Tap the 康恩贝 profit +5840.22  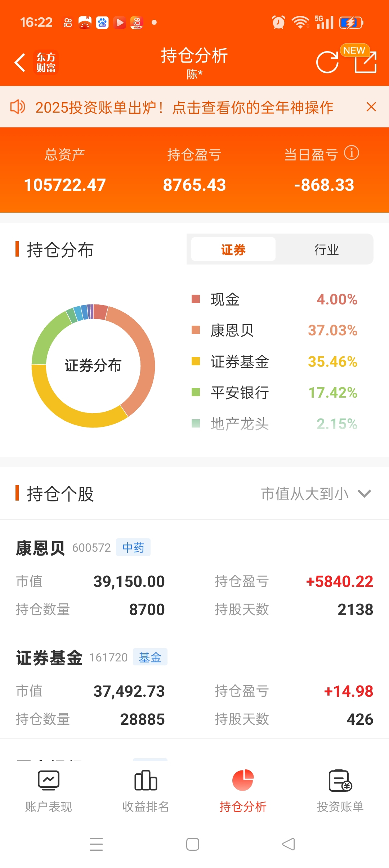(340, 582)
